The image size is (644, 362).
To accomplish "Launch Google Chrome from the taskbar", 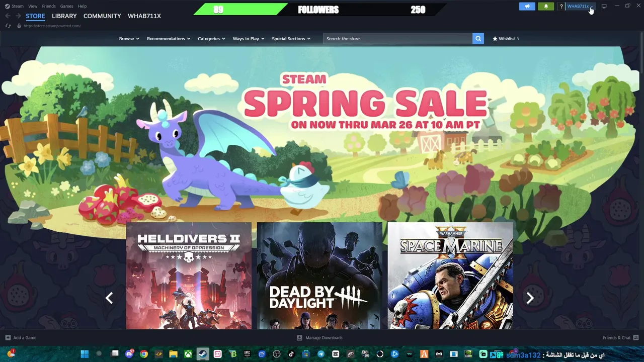I will (x=144, y=354).
